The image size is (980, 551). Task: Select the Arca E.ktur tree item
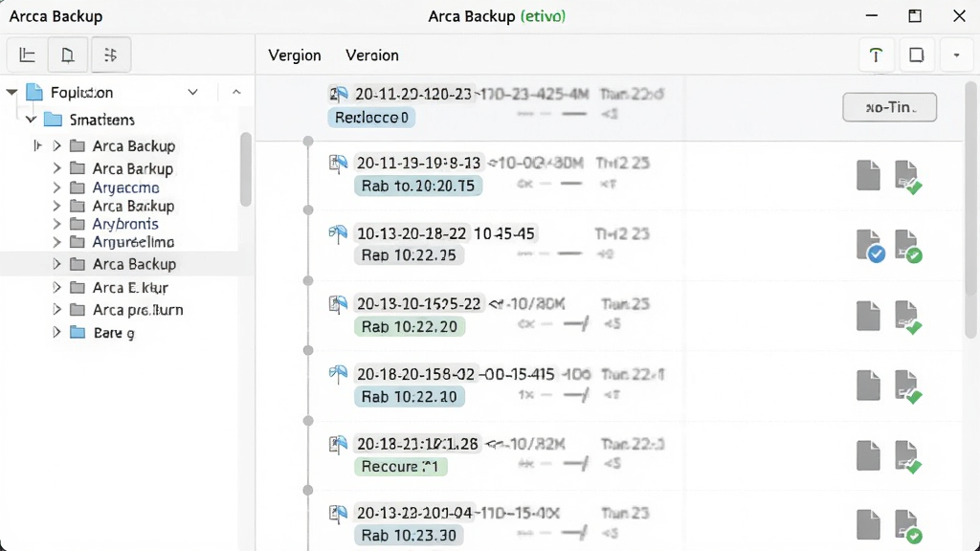pos(130,287)
